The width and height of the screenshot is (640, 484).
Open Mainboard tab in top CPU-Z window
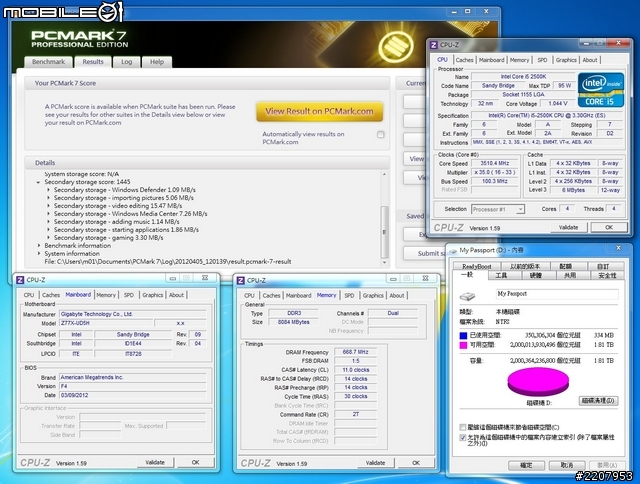(491, 60)
